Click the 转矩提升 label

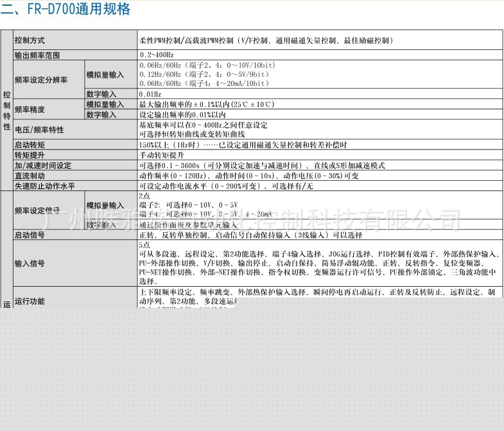30,155
